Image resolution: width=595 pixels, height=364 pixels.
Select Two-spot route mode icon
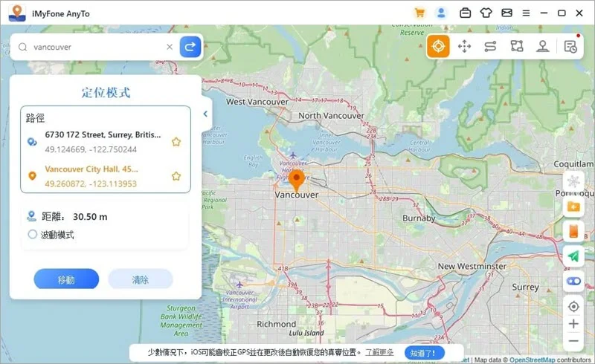(x=490, y=46)
